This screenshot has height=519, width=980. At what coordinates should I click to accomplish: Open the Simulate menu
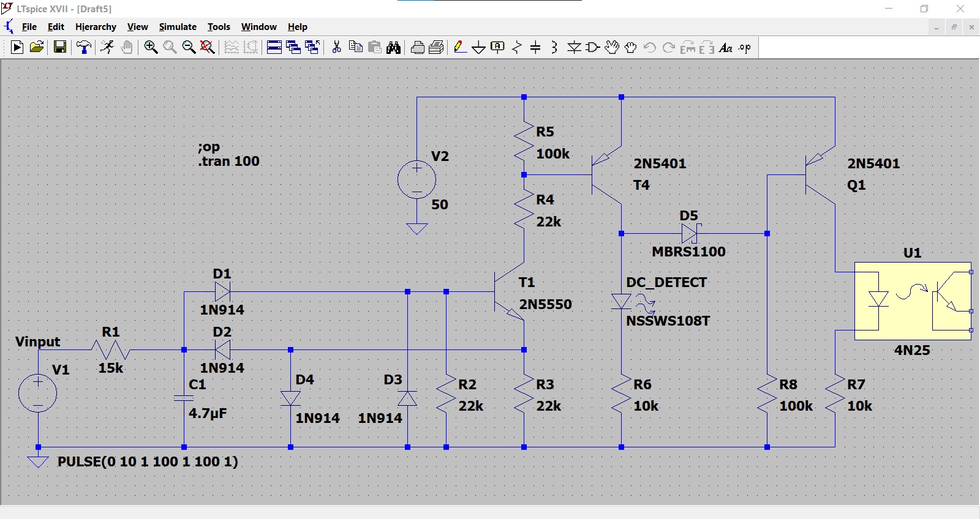(x=178, y=27)
